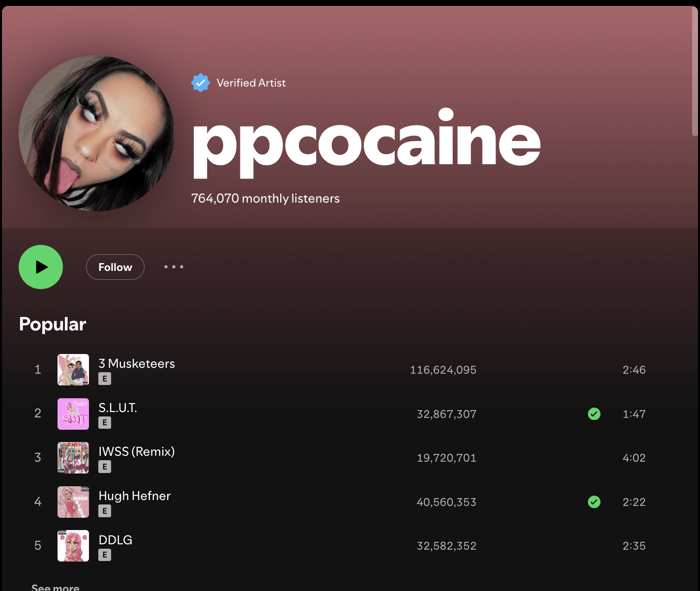Viewport: 700px width, 591px height.
Task: Select the track title IWSS (Remix)
Action: [137, 451]
